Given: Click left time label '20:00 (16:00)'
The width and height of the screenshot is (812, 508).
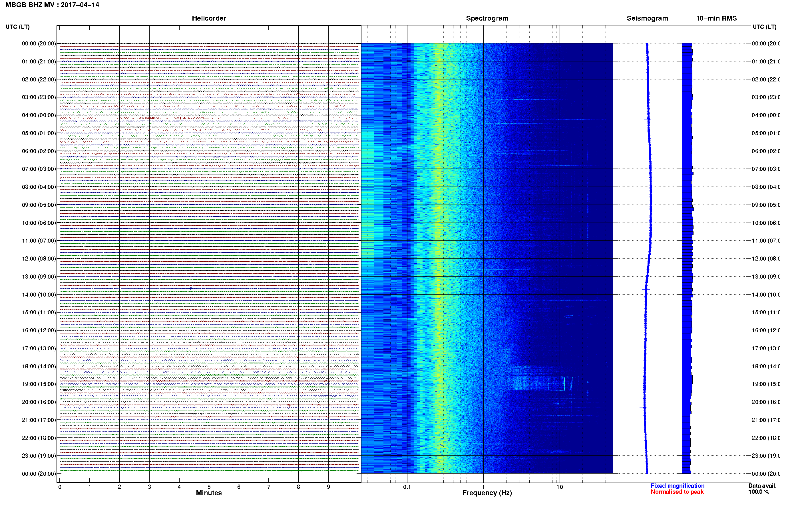Looking at the screenshot, I should pos(39,402).
